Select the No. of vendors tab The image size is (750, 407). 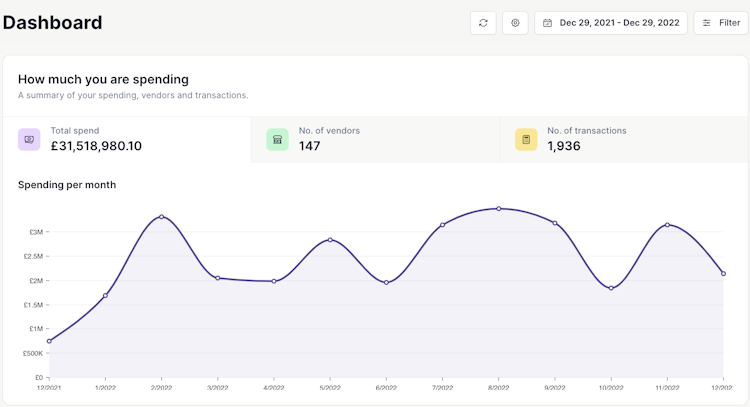pyautogui.click(x=375, y=140)
